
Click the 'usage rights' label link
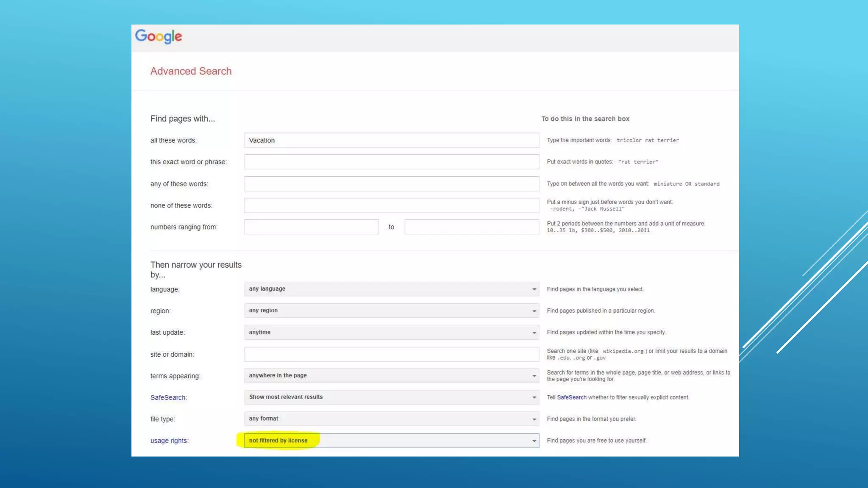169,441
